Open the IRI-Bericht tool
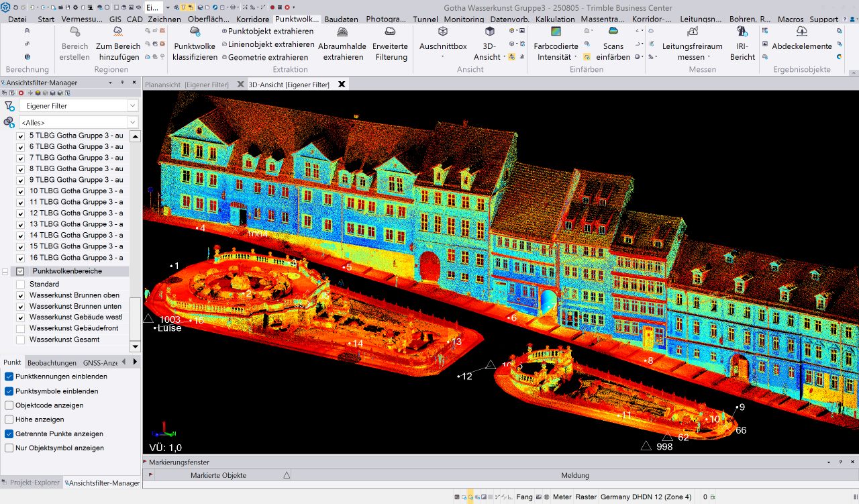This screenshot has height=504, width=859. click(742, 32)
